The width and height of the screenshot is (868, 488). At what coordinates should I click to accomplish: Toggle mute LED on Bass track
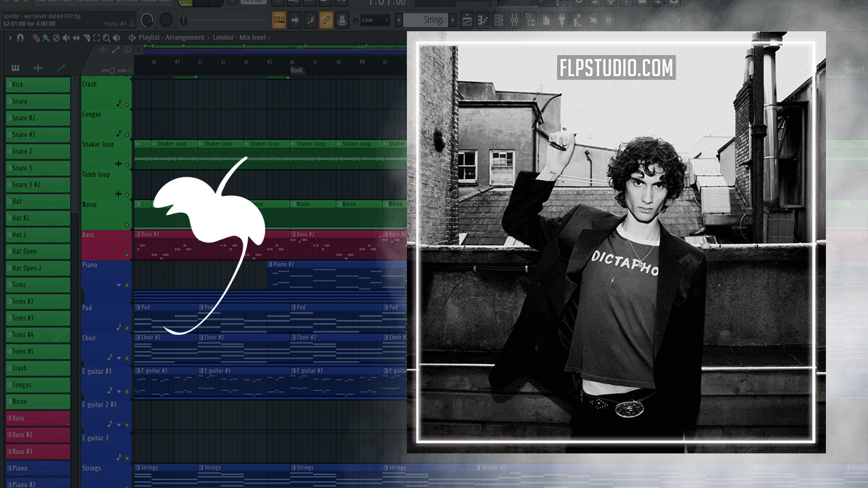(x=127, y=255)
